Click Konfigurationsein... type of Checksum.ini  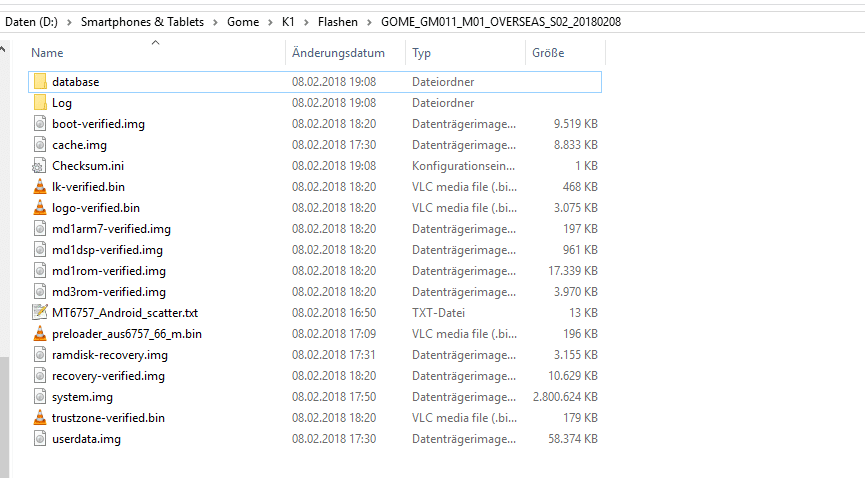coord(463,166)
